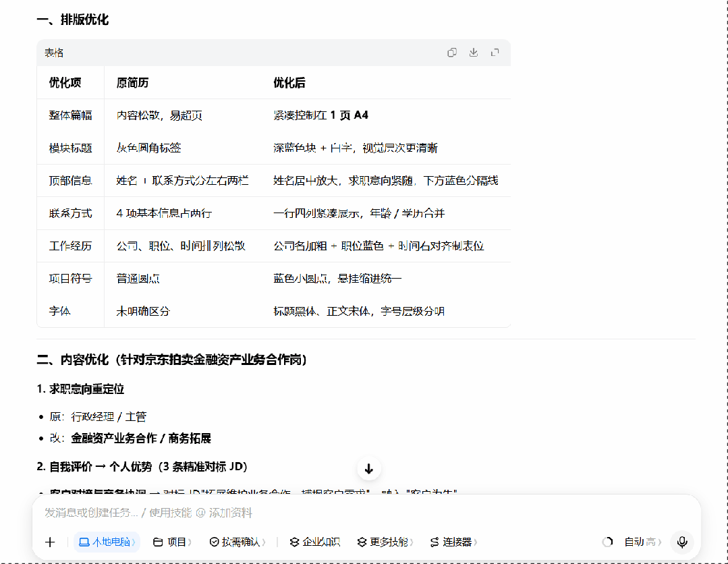Download the table using the download icon

473,53
